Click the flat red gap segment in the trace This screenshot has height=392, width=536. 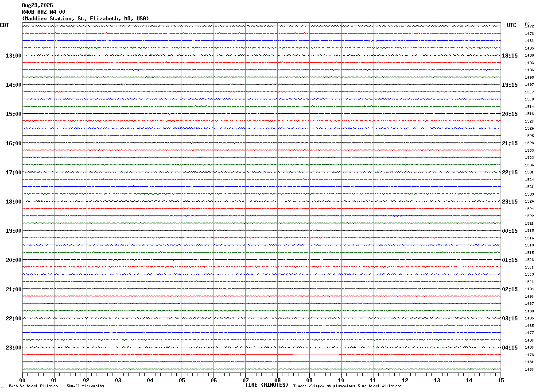pos(317,354)
